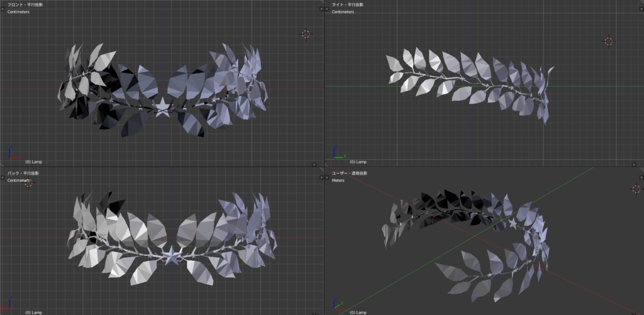Select the large center star in Front view
Image resolution: width=644 pixels, height=315 pixels.
[162, 107]
